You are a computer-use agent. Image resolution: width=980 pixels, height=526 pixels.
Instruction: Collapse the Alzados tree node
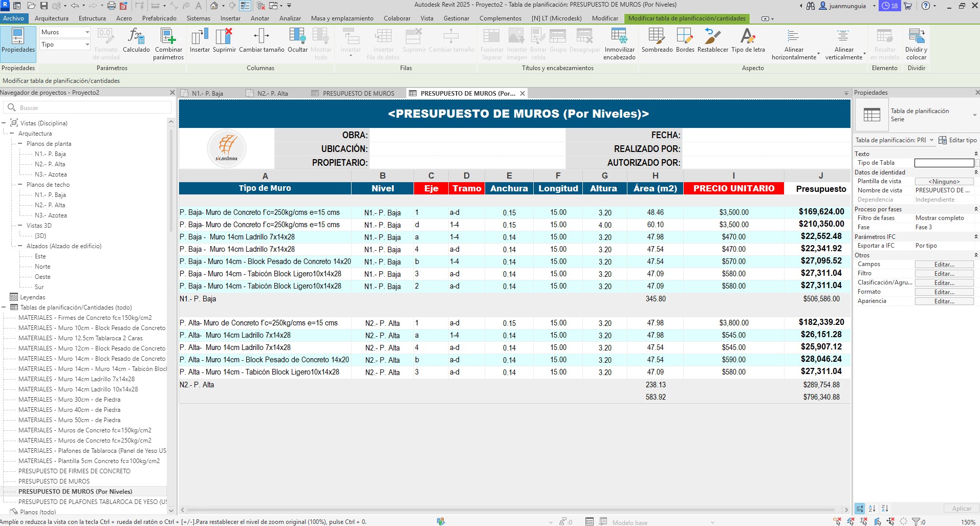pos(20,246)
